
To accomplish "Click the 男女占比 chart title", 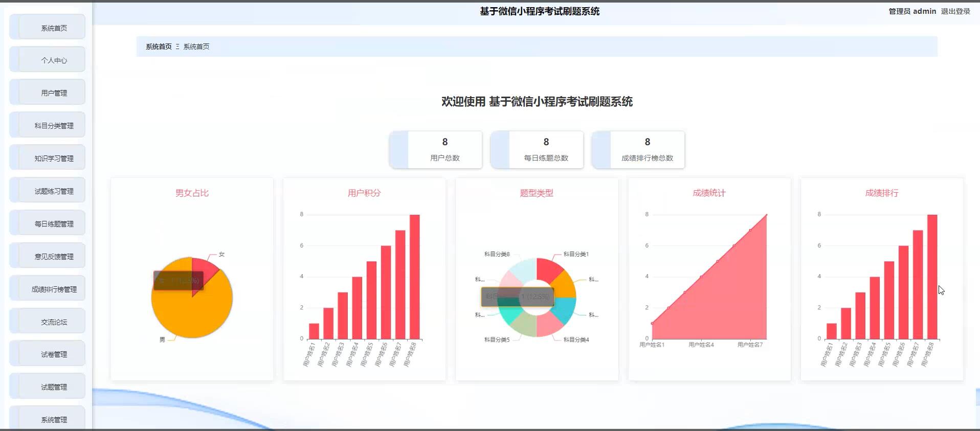I will click(x=192, y=193).
